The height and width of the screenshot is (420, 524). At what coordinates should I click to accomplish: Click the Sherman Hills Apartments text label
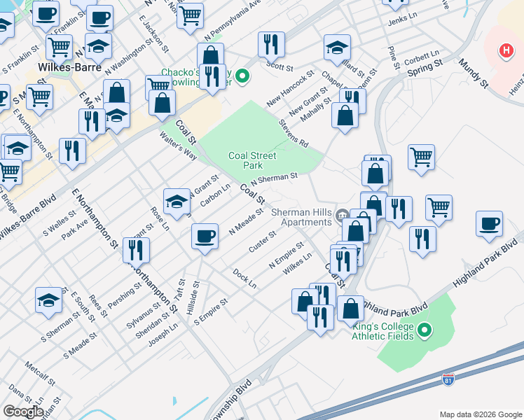click(x=301, y=217)
